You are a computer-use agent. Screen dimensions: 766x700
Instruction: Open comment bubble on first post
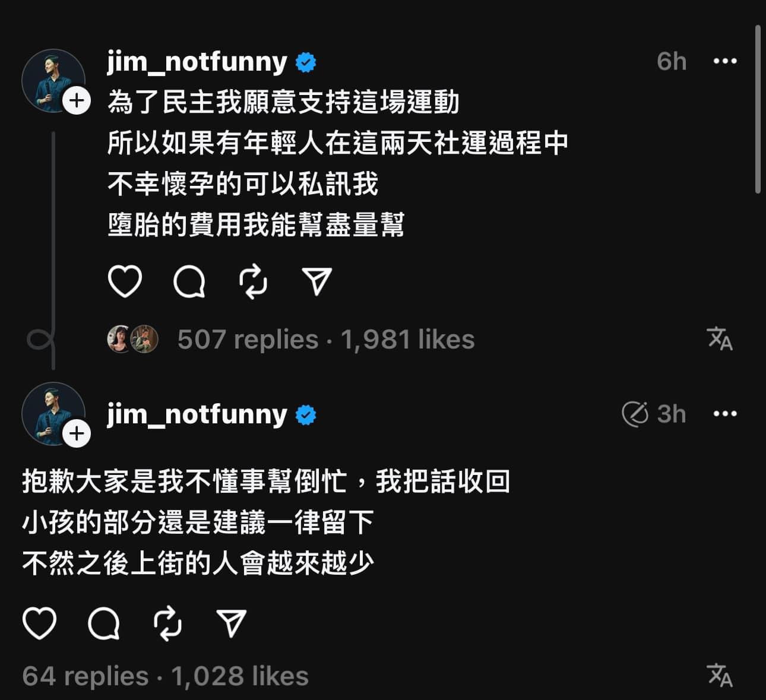tap(189, 281)
